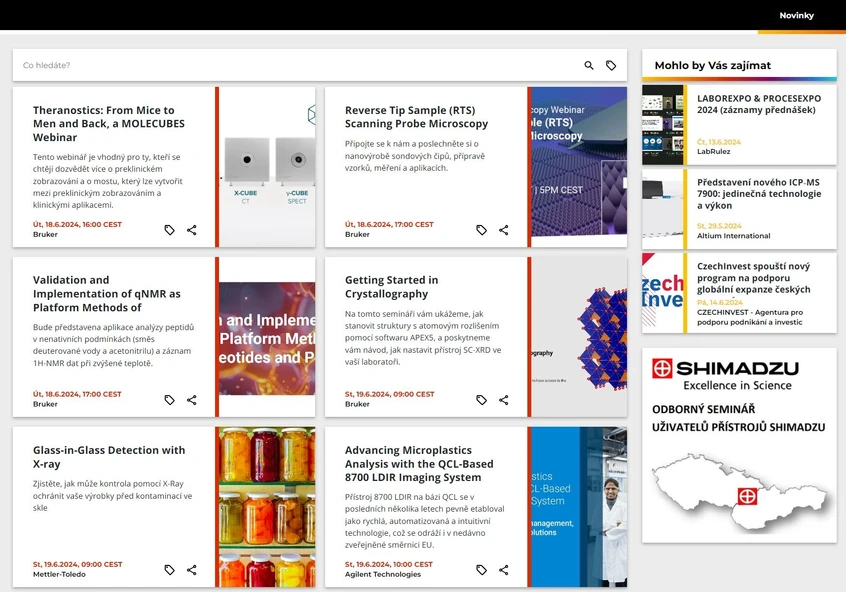Open Glass-in-Glass Detection with X-ray title
The height and width of the screenshot is (592, 846).
tap(108, 457)
